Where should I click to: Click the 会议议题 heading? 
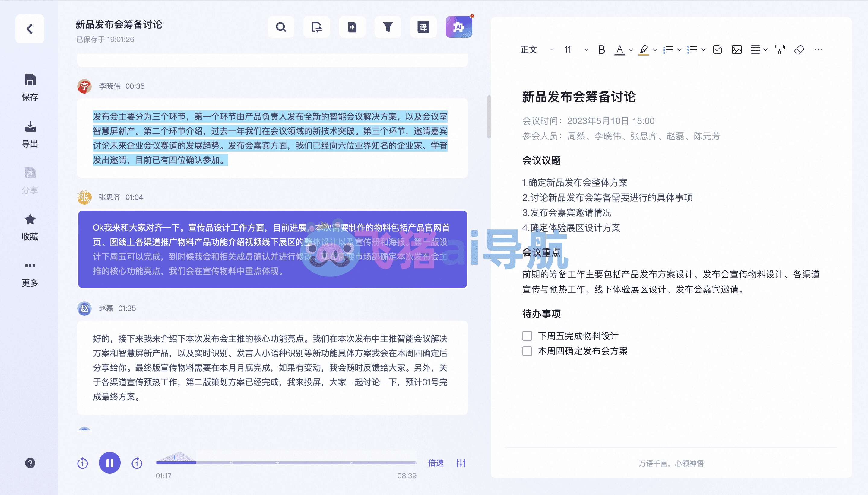[541, 161]
